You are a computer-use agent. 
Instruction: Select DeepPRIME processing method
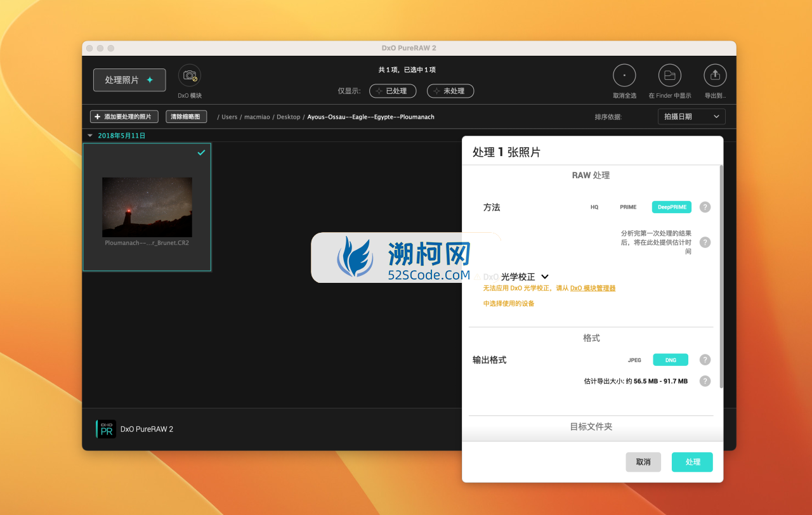tap(672, 207)
